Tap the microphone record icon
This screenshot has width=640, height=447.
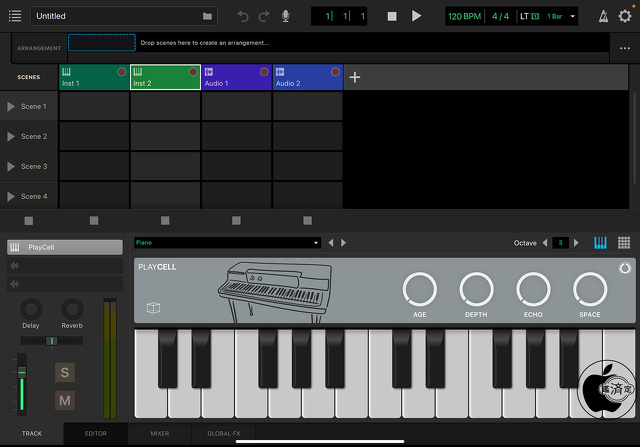[286, 16]
